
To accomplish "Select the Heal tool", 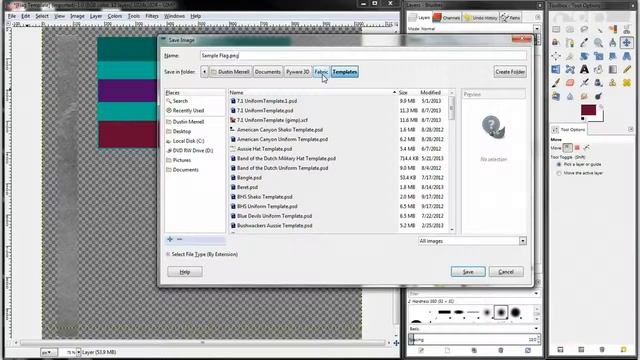I will (x=613, y=83).
